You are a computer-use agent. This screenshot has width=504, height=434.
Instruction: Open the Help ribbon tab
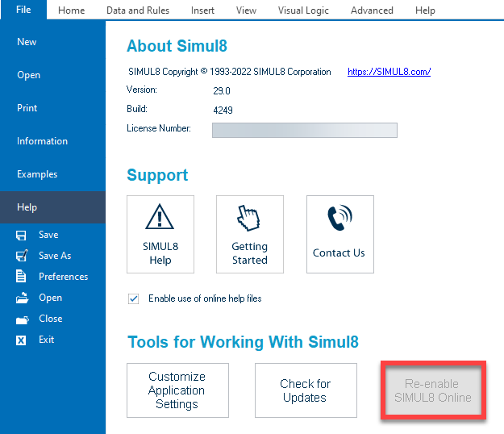click(x=425, y=10)
